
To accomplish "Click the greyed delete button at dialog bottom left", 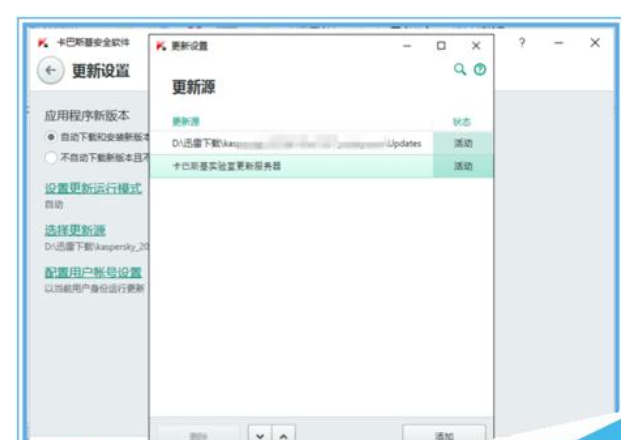I will [x=198, y=434].
